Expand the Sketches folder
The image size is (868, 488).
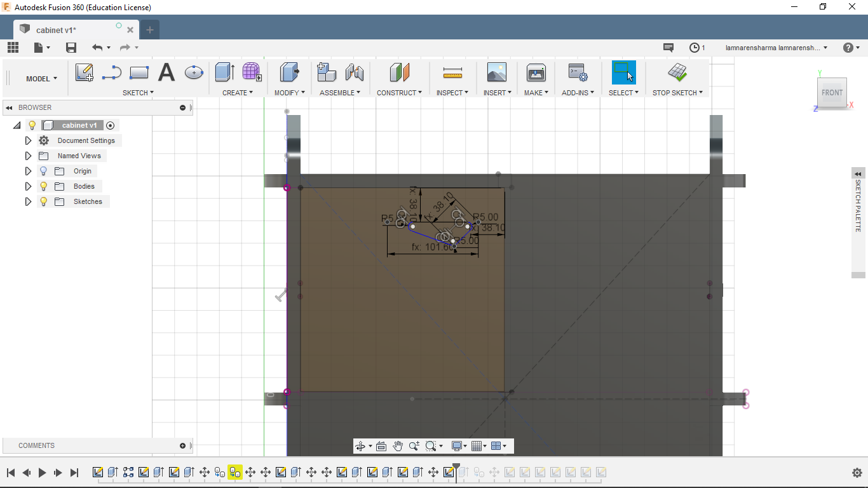tap(28, 201)
